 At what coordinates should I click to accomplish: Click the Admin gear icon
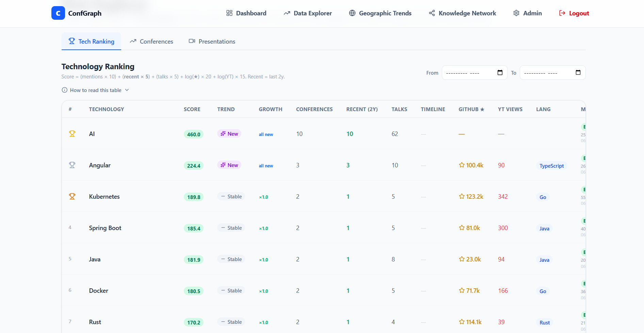(x=516, y=13)
